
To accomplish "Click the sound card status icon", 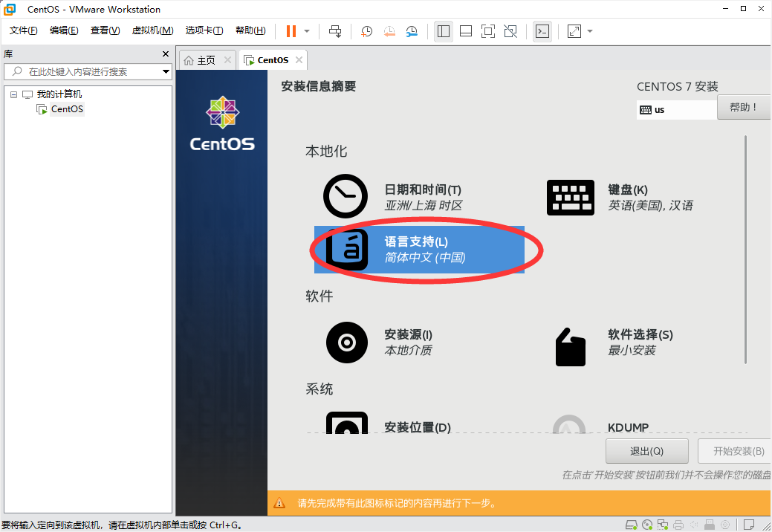I will tap(694, 525).
